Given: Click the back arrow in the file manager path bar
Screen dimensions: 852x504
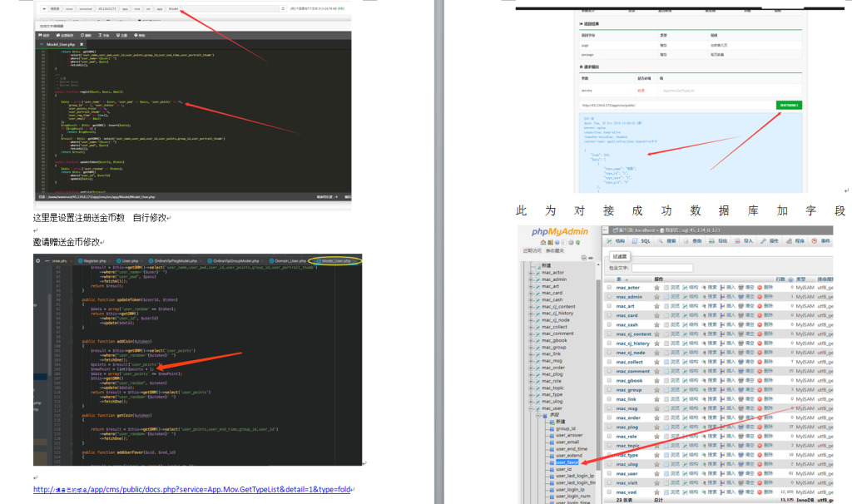Looking at the screenshot, I should coord(44,8).
